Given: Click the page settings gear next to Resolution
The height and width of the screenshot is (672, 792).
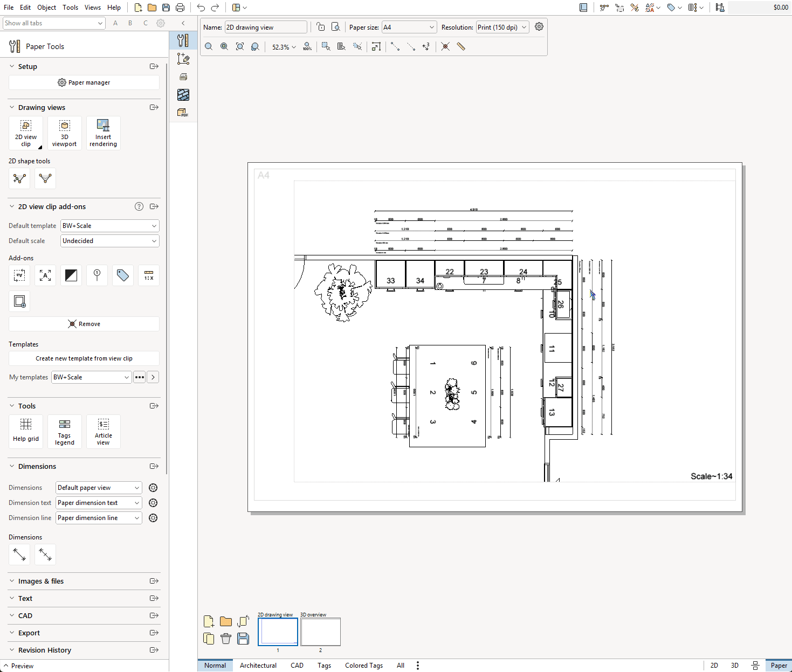Looking at the screenshot, I should pyautogui.click(x=539, y=27).
